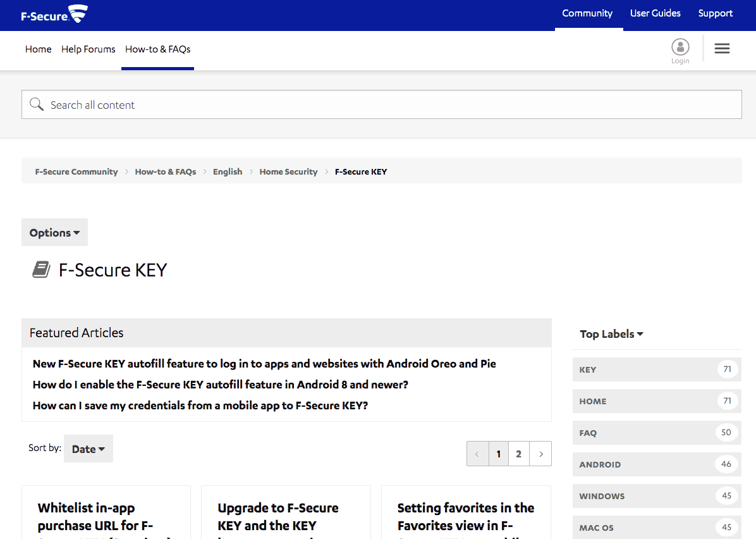Screen dimensions: 756x539
Task: Expand the Top Labels dropdown
Action: click(x=611, y=334)
